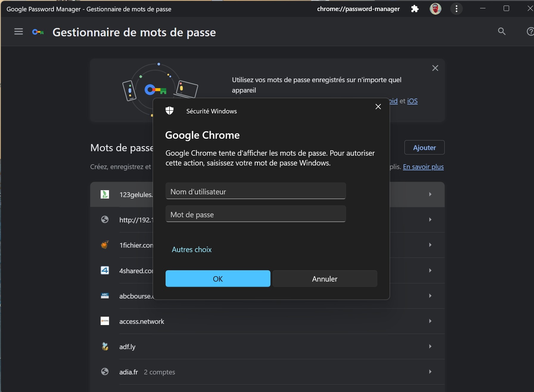Maximize the Password Manager window
This screenshot has width=534, height=392.
[506, 8]
